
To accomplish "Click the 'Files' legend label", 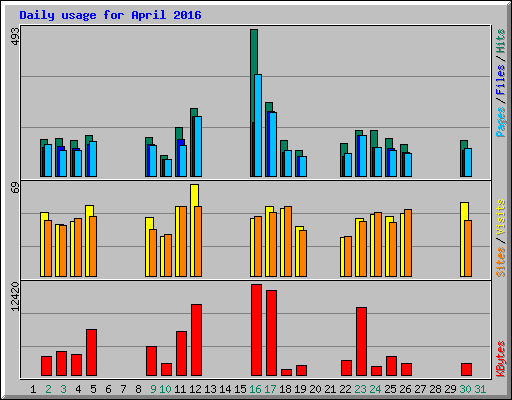I will coord(500,80).
